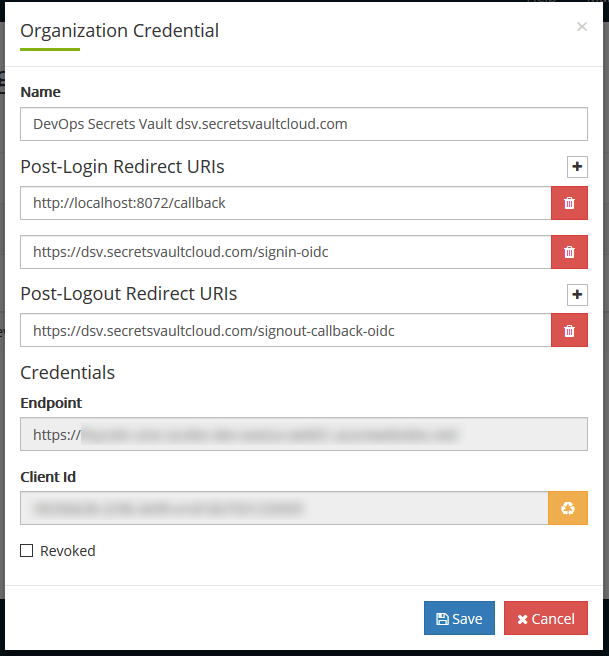Toggle the Revoked checkbox
The width and height of the screenshot is (609, 656).
(27, 551)
